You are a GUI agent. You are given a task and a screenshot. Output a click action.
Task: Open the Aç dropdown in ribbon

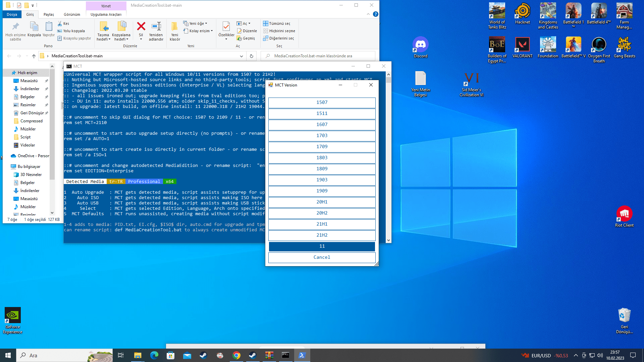244,23
